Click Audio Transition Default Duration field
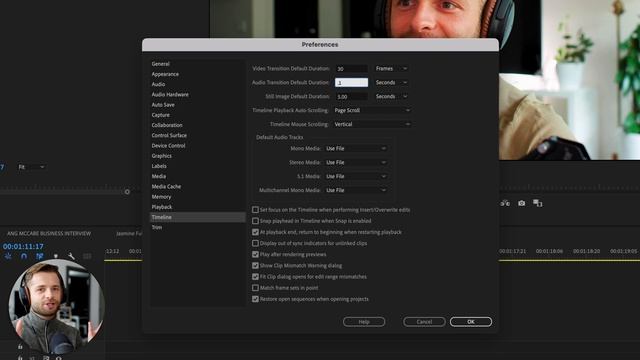The width and height of the screenshot is (640, 360). (x=351, y=82)
